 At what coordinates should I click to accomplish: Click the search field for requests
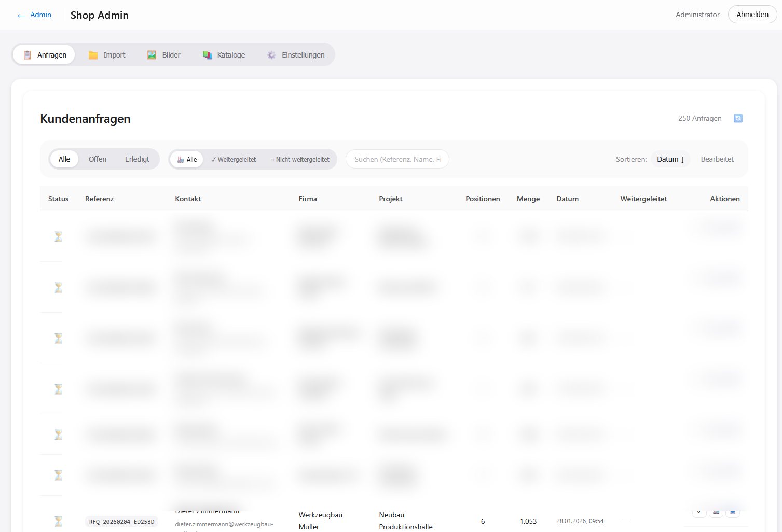click(397, 159)
